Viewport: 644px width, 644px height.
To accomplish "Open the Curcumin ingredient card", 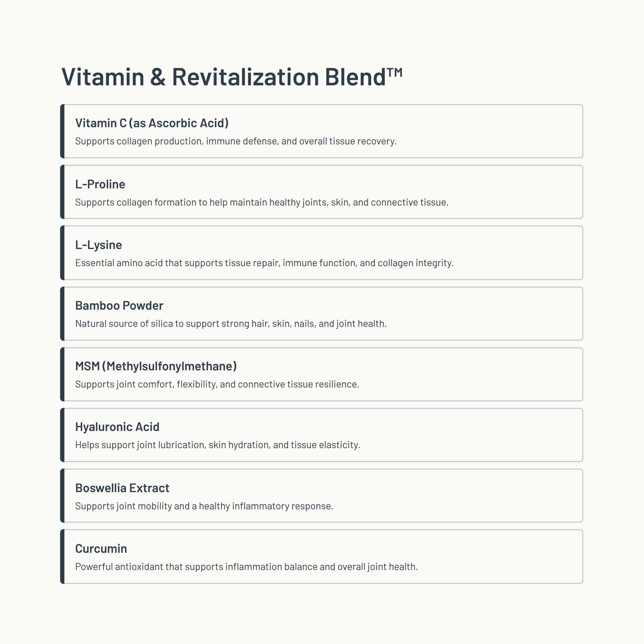I will click(x=322, y=556).
